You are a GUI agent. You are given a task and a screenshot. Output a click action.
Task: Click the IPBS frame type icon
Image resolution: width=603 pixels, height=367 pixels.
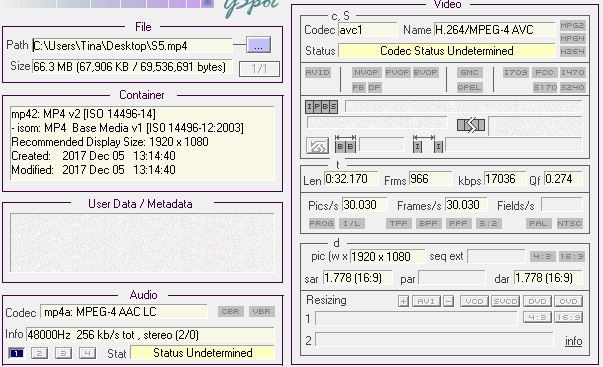coord(321,107)
